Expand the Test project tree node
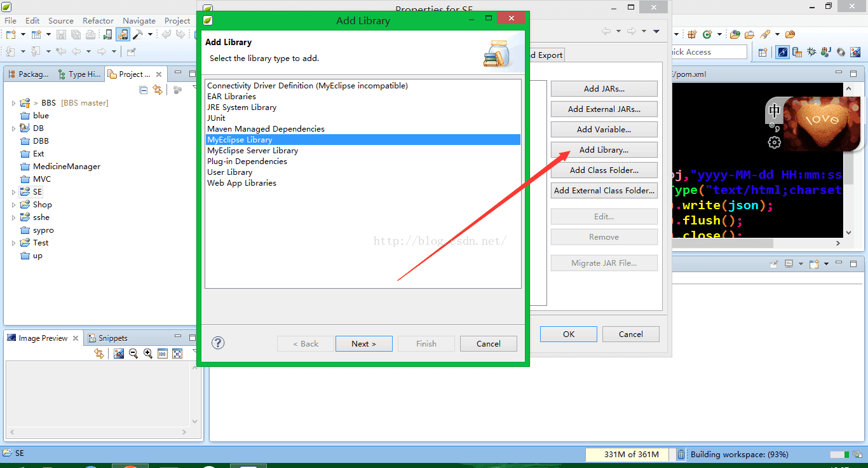This screenshot has height=468, width=868. (13, 243)
